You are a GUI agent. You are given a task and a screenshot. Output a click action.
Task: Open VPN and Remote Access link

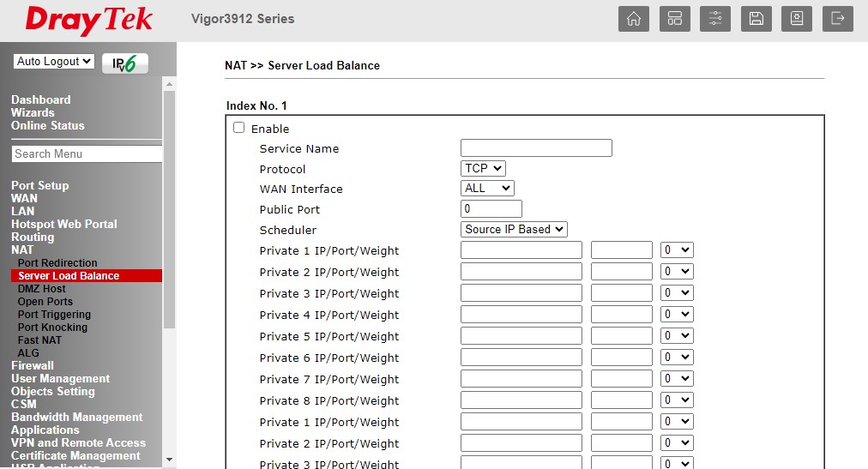point(78,443)
